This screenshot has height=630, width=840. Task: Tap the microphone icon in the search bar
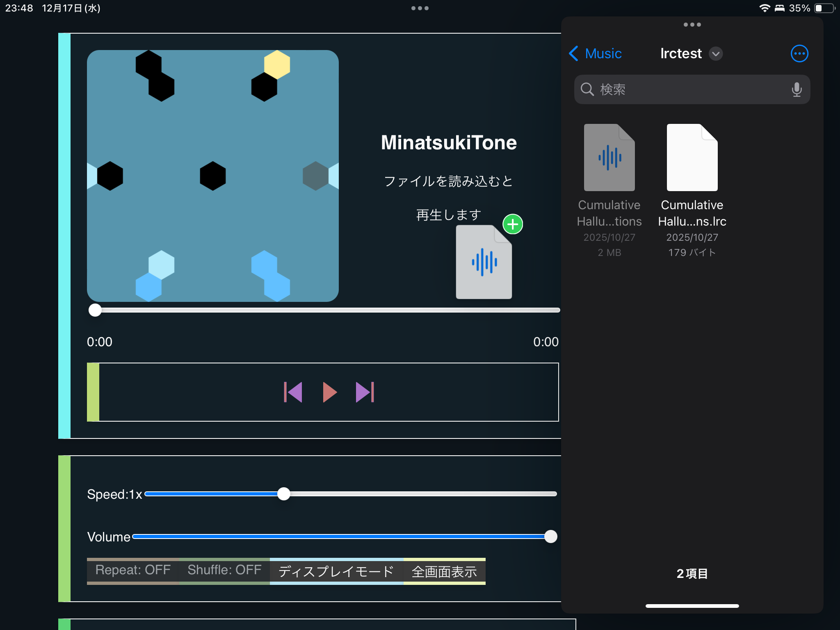796,89
